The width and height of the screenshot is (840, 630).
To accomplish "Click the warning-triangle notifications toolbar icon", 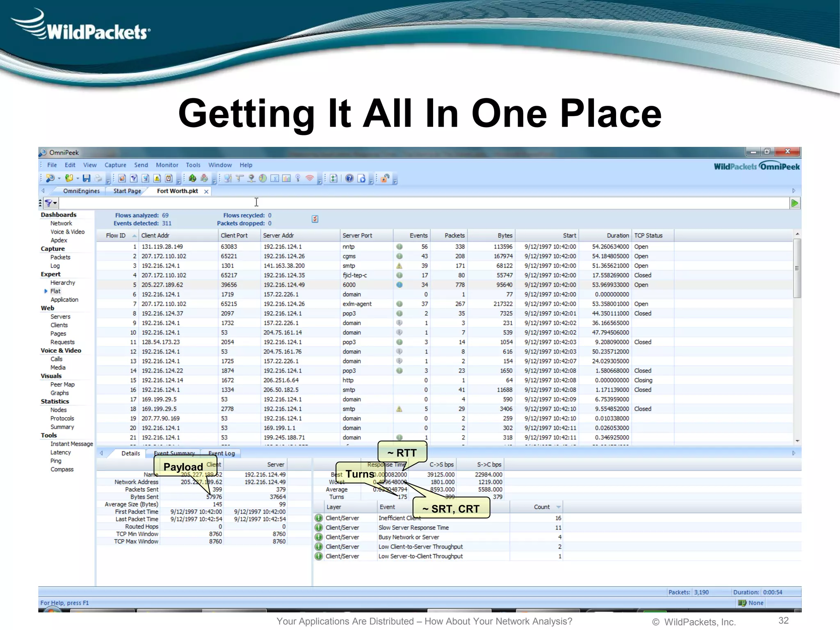I will 157,178.
